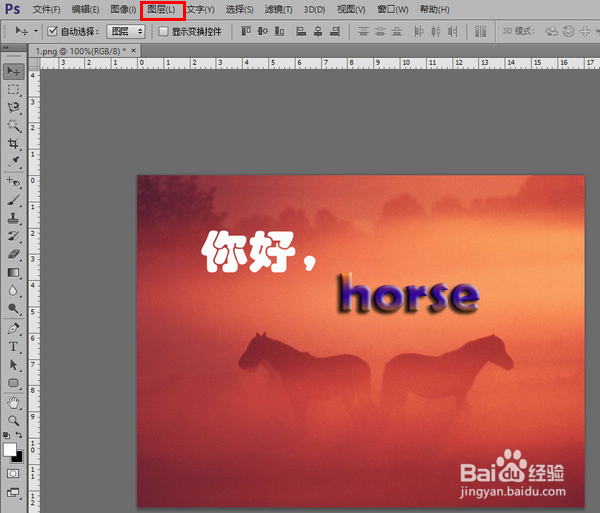Click 3D rotate mode icon
This screenshot has width=600, height=513.
tap(551, 31)
